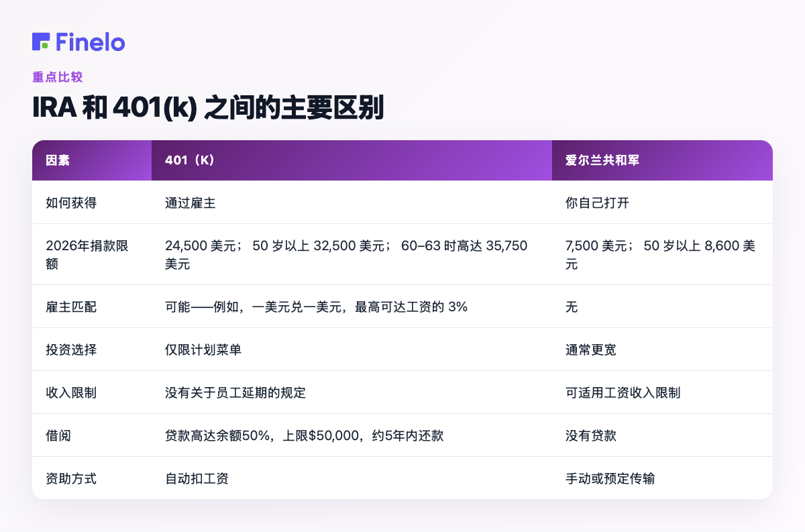Viewport: 805px width, 532px height.
Task: Select the '如何获得' row label
Action: tap(71, 203)
